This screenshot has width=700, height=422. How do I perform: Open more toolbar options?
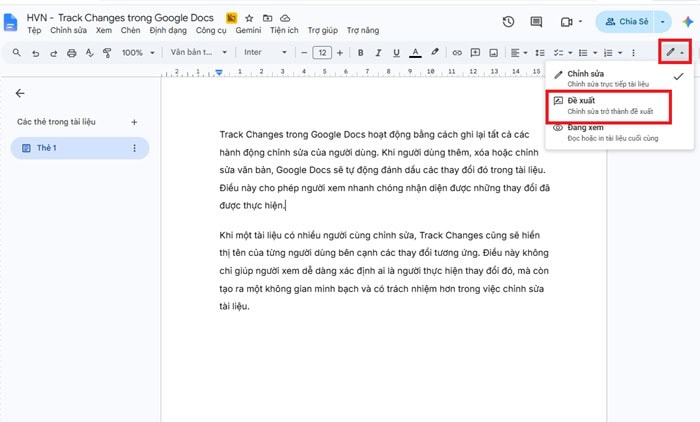[x=633, y=53]
